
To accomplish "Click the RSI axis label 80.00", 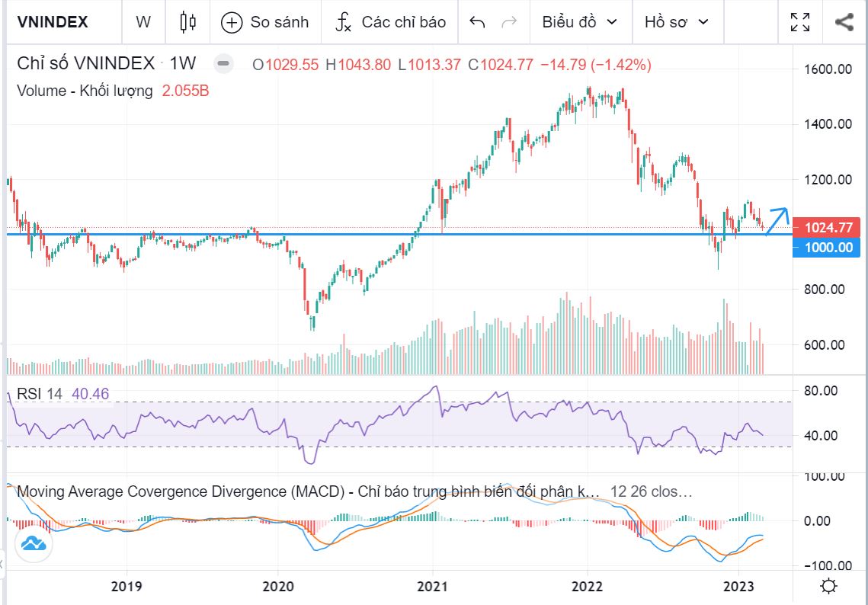I will [x=821, y=391].
